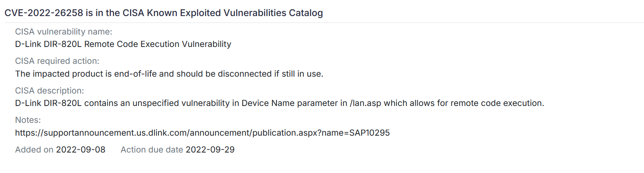Click "SAP10295" at the end of the URL

pos(370,133)
